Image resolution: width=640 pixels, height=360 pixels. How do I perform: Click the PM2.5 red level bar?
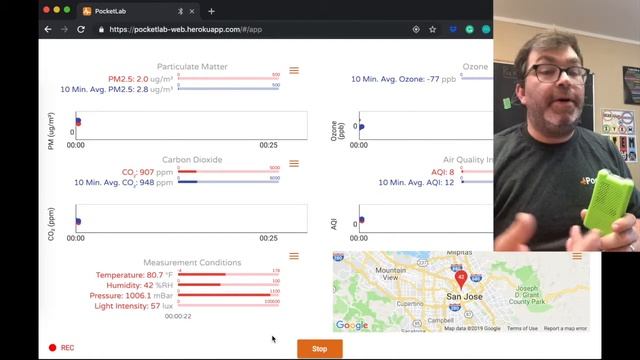229,78
